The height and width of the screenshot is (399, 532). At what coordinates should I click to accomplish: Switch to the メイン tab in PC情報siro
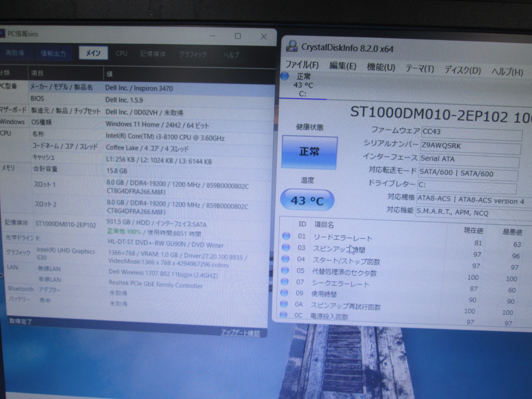pyautogui.click(x=93, y=53)
